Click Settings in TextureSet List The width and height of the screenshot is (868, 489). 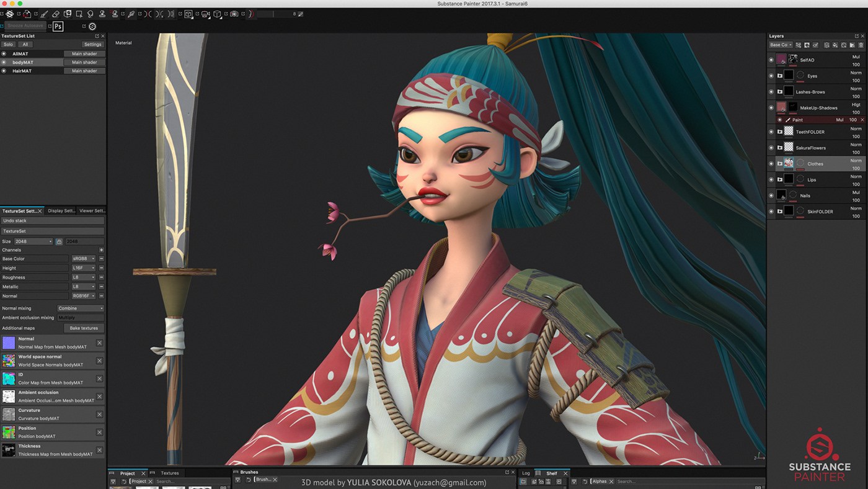[92, 45]
